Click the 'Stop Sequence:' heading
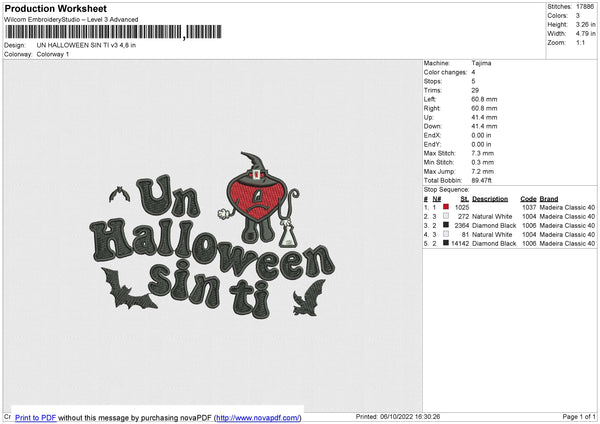Screen dimensions: 600x424 (446, 190)
